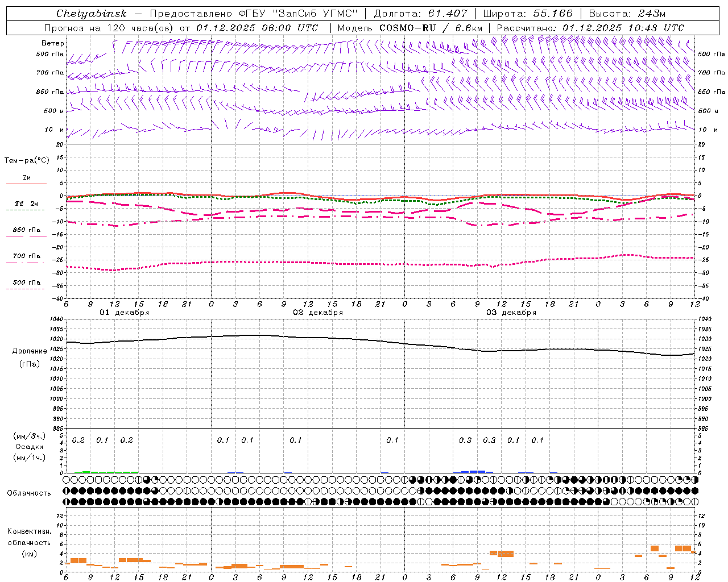Click the 'Давление' pressure panel label
This screenshot has height=582, width=728.
(x=29, y=351)
